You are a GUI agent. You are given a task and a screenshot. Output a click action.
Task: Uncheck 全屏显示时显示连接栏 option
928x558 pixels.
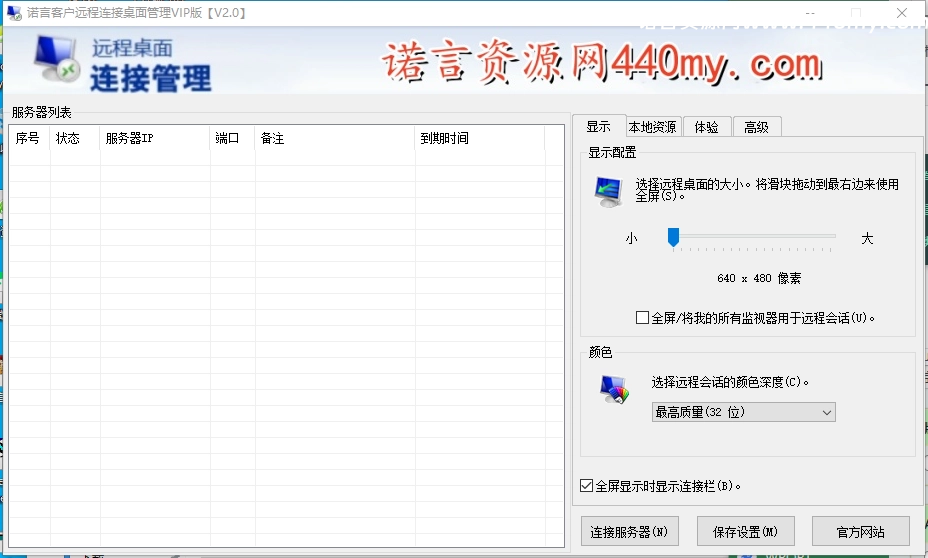(587, 486)
